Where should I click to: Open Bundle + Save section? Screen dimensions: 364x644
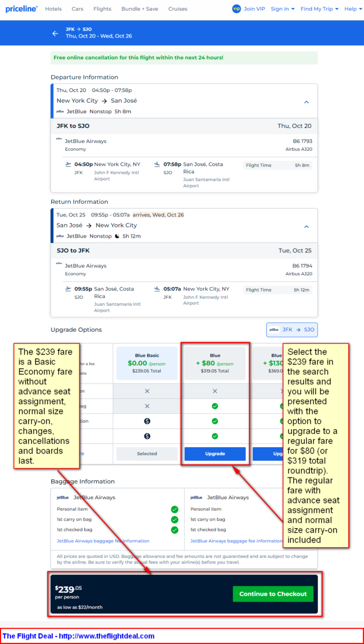(140, 9)
